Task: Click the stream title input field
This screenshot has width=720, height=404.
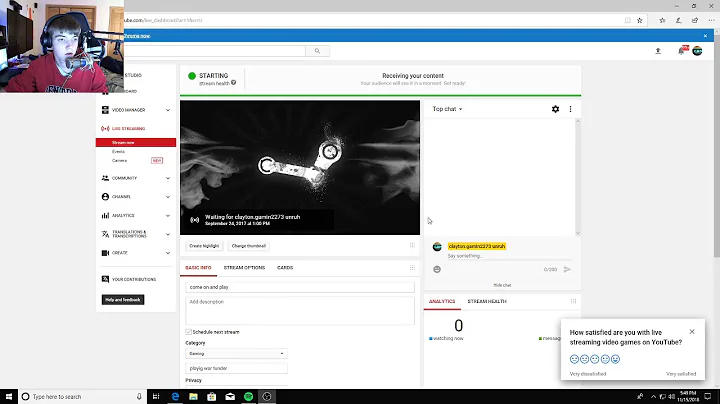Action: pos(300,287)
